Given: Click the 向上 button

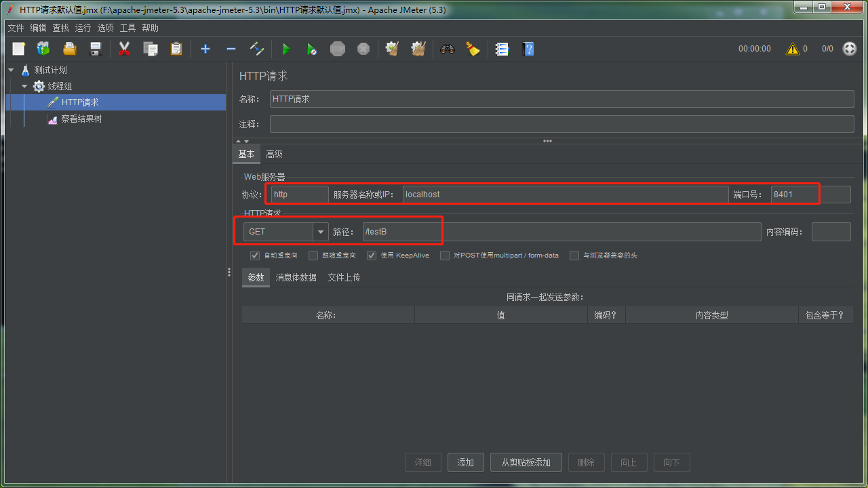Looking at the screenshot, I should (629, 462).
